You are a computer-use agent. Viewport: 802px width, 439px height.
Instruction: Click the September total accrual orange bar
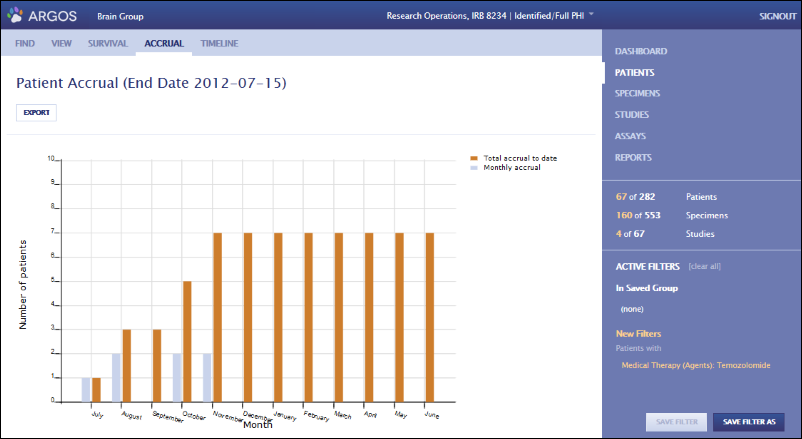click(x=157, y=366)
